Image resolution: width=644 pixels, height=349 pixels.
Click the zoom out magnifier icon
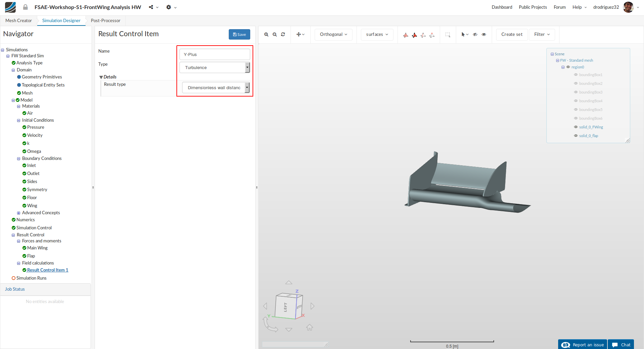(x=275, y=35)
